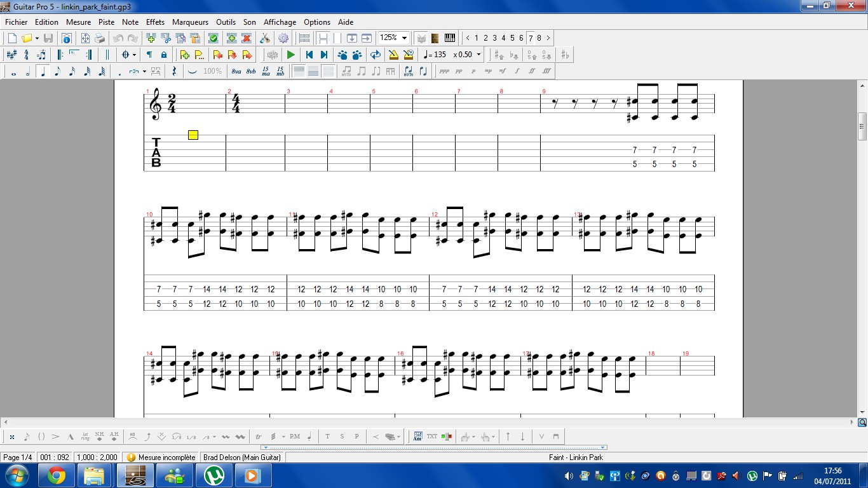
Task: Toggle the natural harmonic N.H. effect
Action: 100,437
